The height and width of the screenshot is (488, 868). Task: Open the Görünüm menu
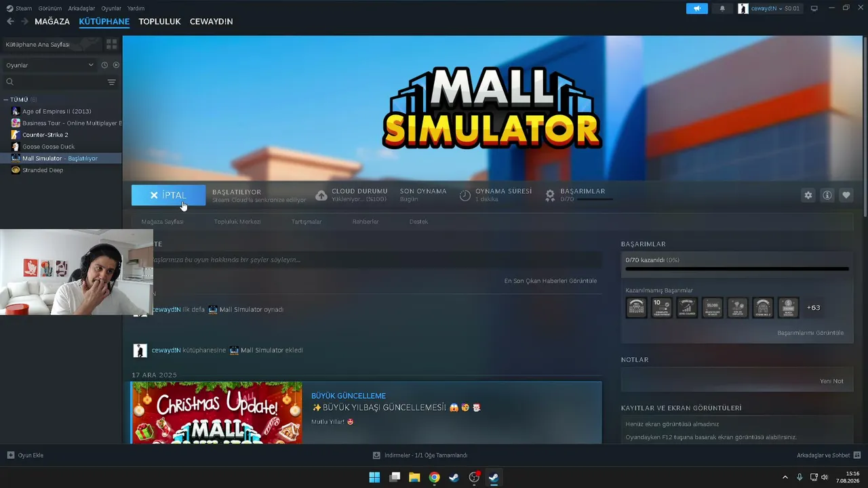(49, 8)
